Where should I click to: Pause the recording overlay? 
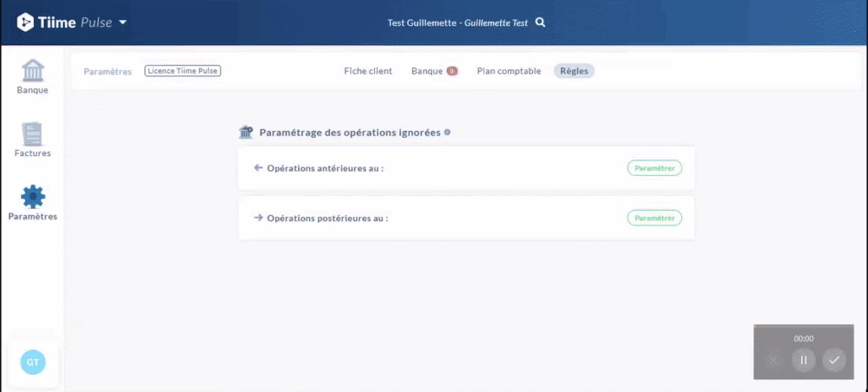pyautogui.click(x=804, y=361)
